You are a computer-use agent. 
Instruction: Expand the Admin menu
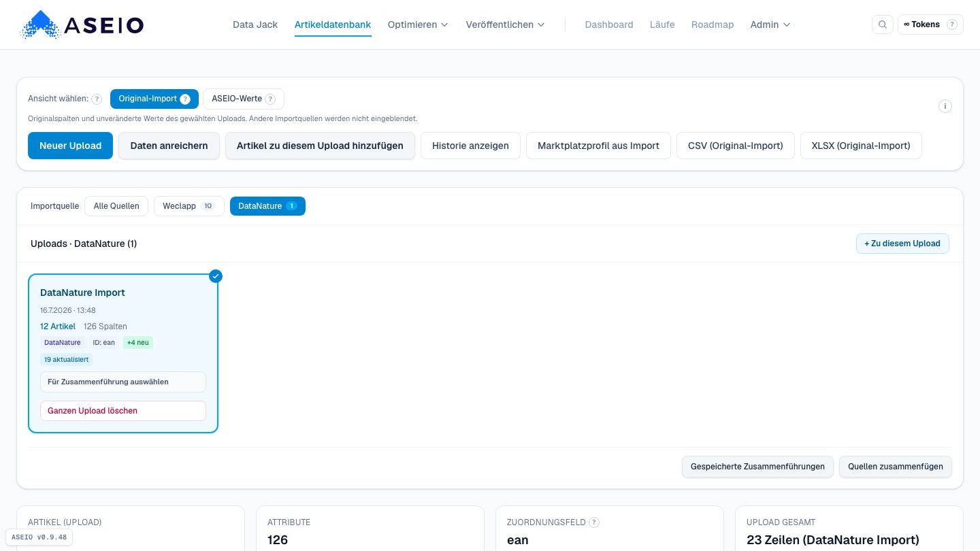770,24
